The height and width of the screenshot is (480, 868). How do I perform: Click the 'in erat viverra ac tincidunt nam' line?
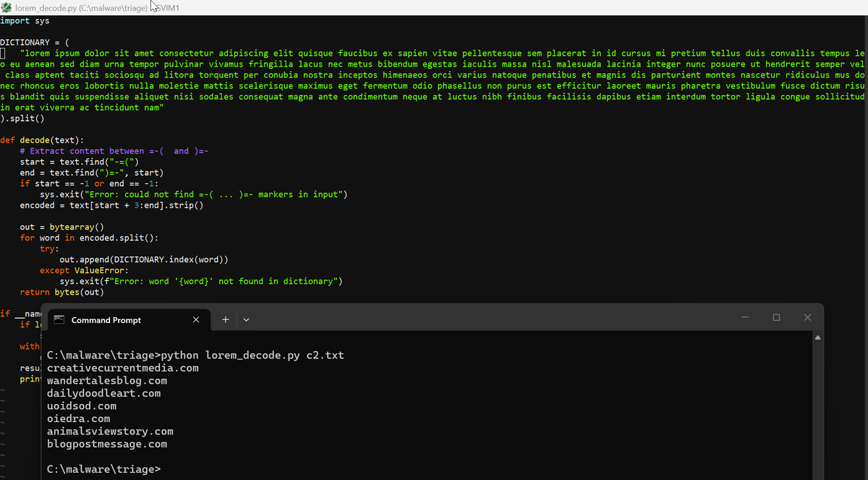(x=82, y=108)
